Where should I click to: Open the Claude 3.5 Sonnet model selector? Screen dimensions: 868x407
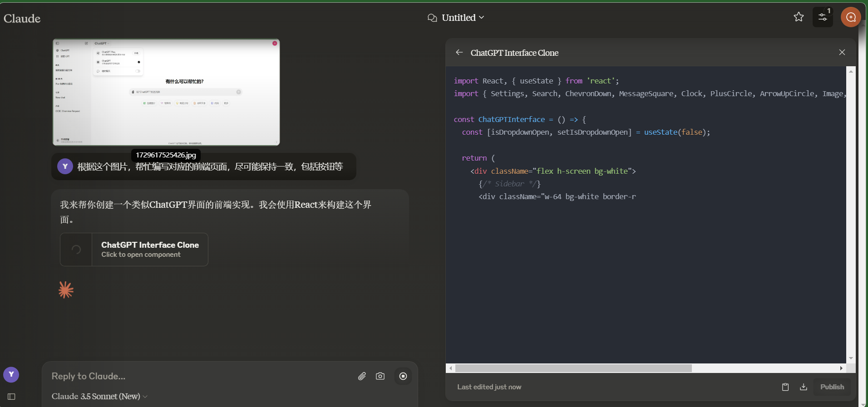tap(99, 397)
